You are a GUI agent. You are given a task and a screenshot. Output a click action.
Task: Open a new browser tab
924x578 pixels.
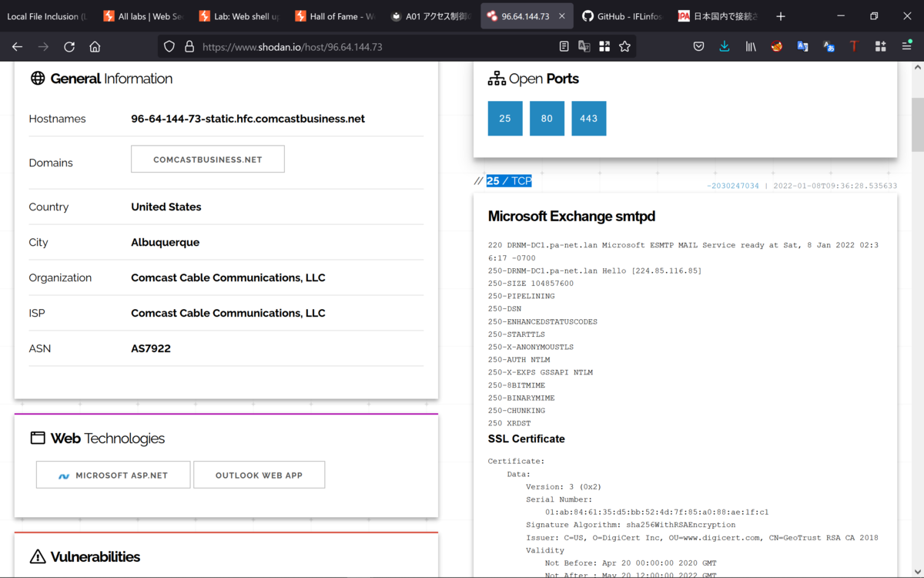pyautogui.click(x=781, y=16)
